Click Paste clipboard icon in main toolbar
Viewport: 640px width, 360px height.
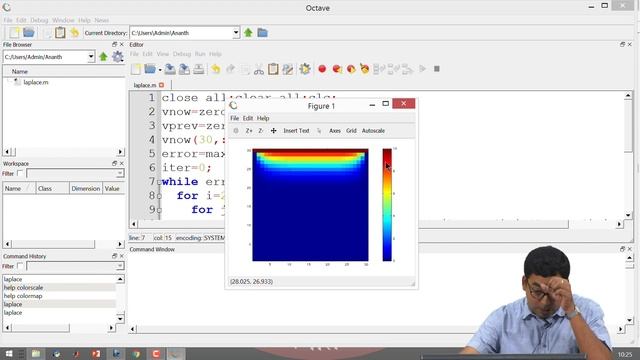[60, 33]
